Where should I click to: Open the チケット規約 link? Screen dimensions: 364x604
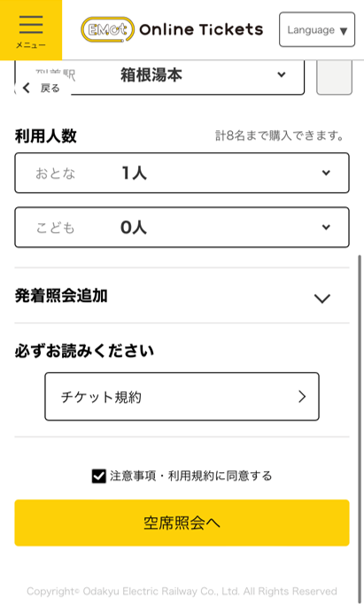pyautogui.click(x=182, y=397)
